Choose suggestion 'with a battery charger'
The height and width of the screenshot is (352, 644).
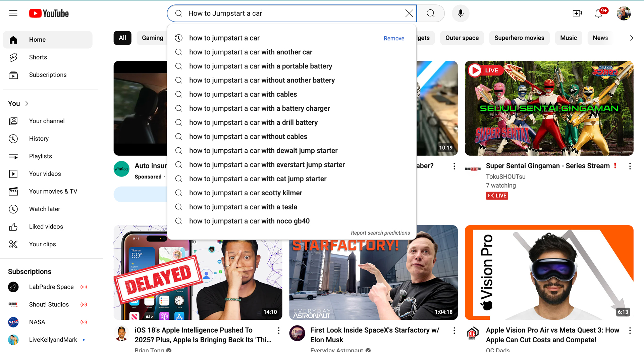[292, 108]
